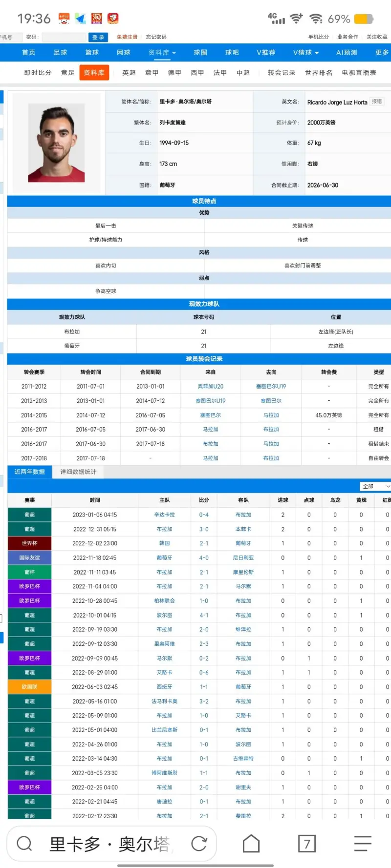Image resolution: width=391 pixels, height=868 pixels.
Task: Click the 免费注册 registration link
Action: click(x=127, y=37)
